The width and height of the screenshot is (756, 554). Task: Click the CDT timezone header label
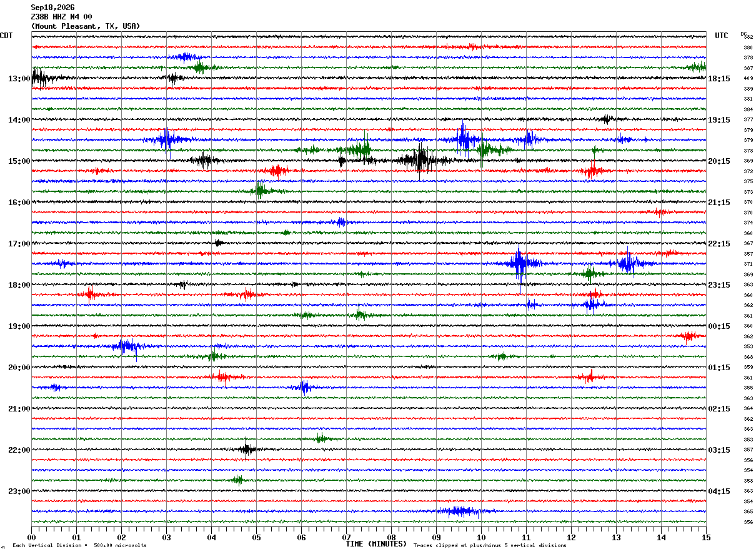[6, 36]
